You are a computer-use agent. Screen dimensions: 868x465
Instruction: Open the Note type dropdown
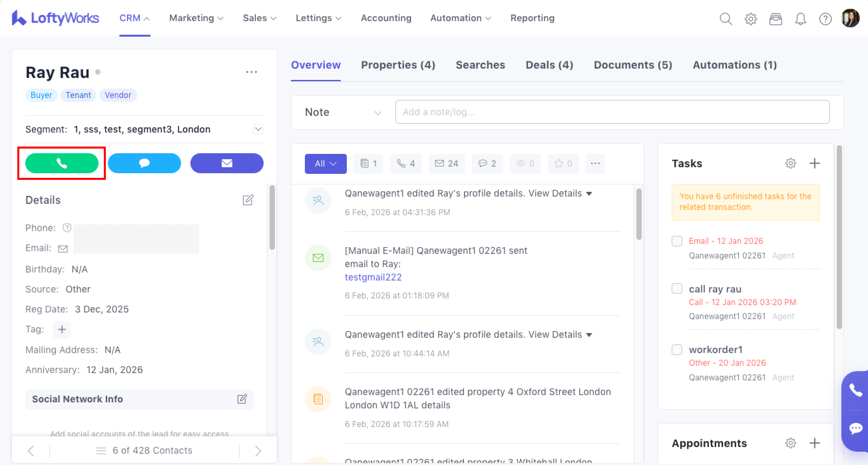click(343, 112)
